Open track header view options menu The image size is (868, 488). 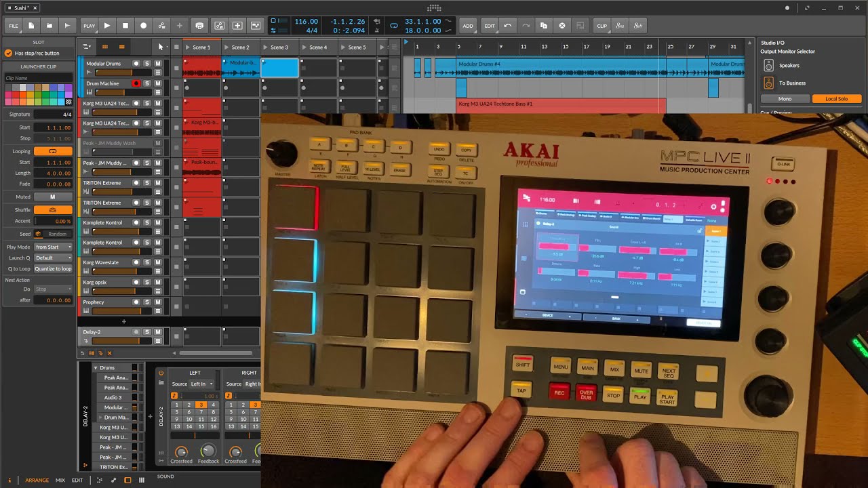87,47
